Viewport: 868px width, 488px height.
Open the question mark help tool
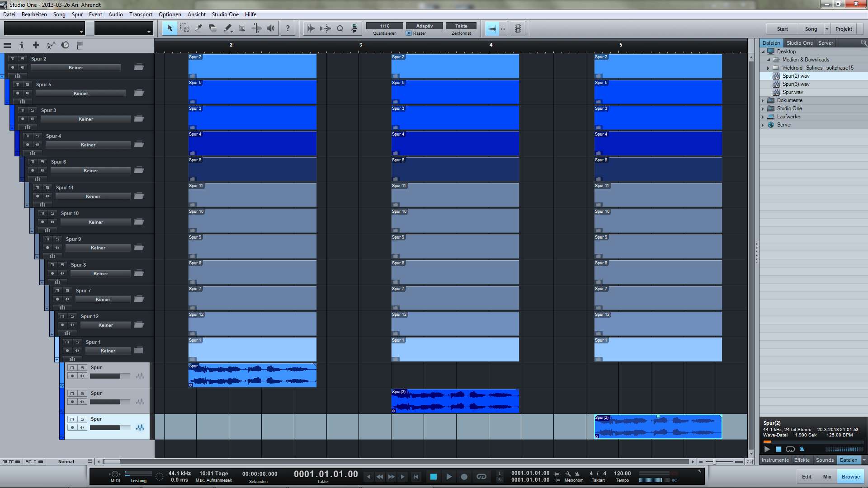(288, 28)
